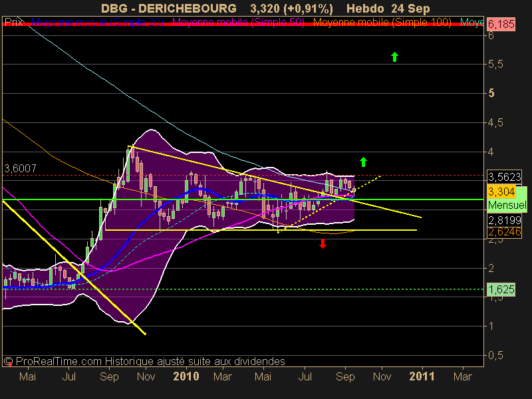Click the bold 5 price axis label
This screenshot has width=532, height=399.
[491, 93]
